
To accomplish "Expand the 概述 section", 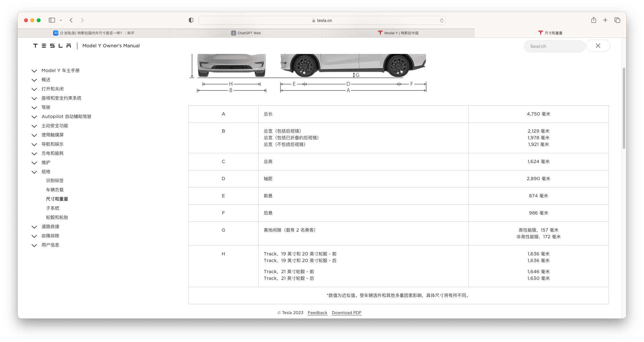I will click(x=34, y=80).
